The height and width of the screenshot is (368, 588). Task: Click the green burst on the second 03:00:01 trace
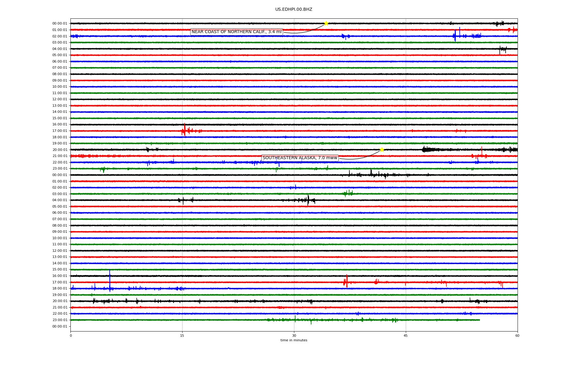click(x=348, y=193)
